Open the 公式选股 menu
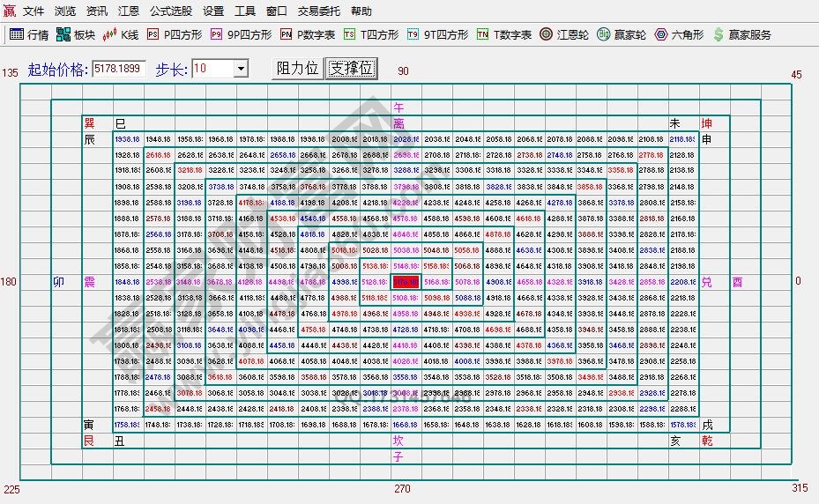Viewport: 819px width, 504px height. (171, 11)
